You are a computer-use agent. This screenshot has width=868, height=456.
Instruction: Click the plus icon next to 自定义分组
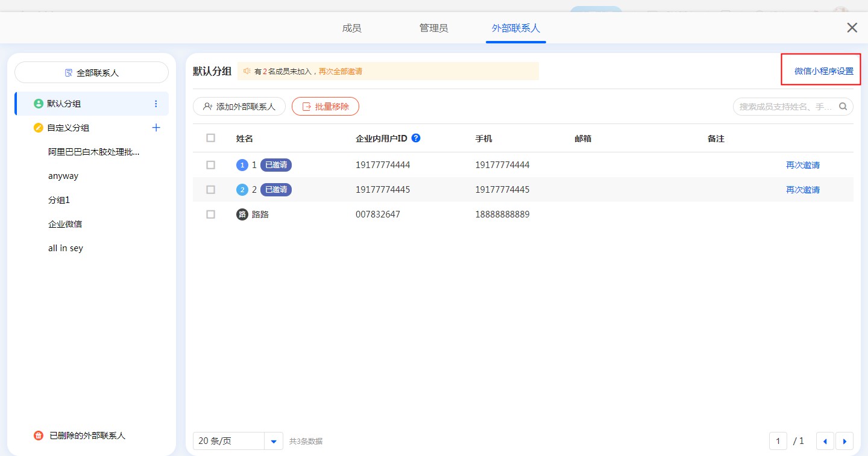tap(156, 128)
